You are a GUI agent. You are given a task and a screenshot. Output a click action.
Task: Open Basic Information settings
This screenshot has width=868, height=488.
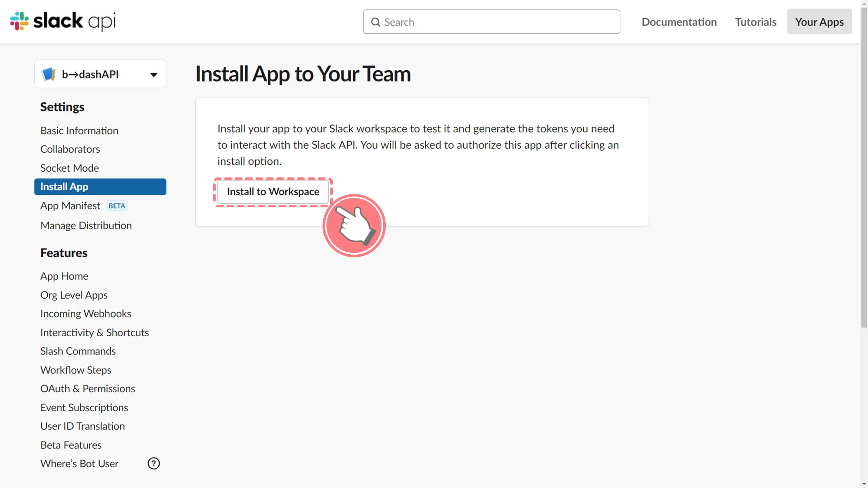point(79,131)
